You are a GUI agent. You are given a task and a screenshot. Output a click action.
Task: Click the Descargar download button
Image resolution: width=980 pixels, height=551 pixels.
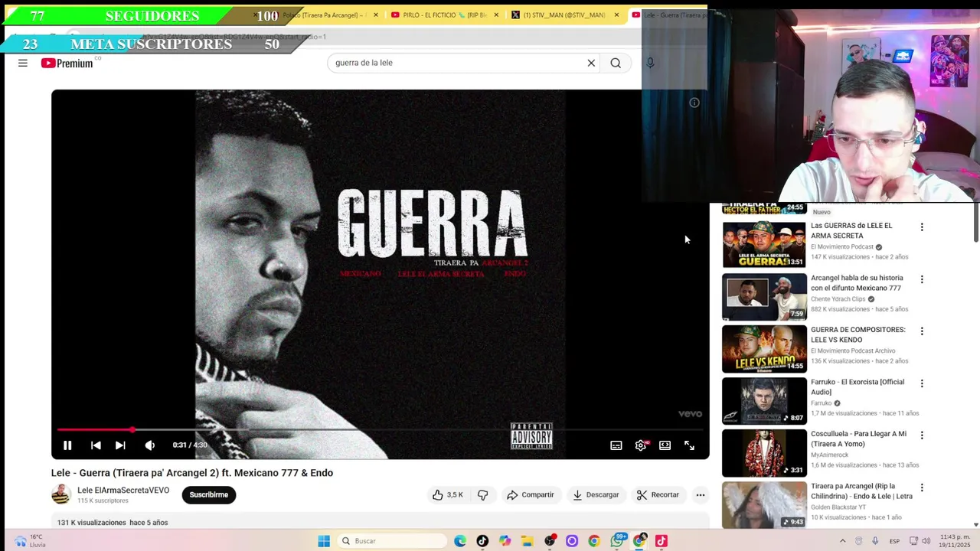pos(595,494)
